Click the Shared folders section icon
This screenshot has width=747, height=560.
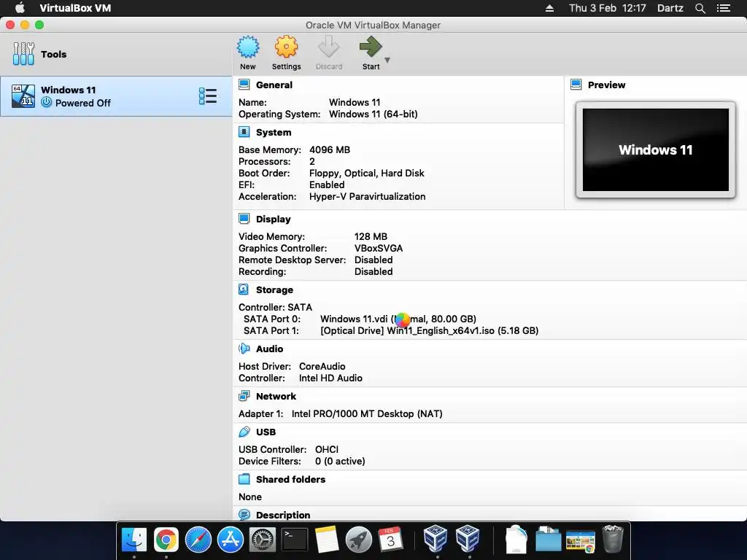[x=244, y=479]
